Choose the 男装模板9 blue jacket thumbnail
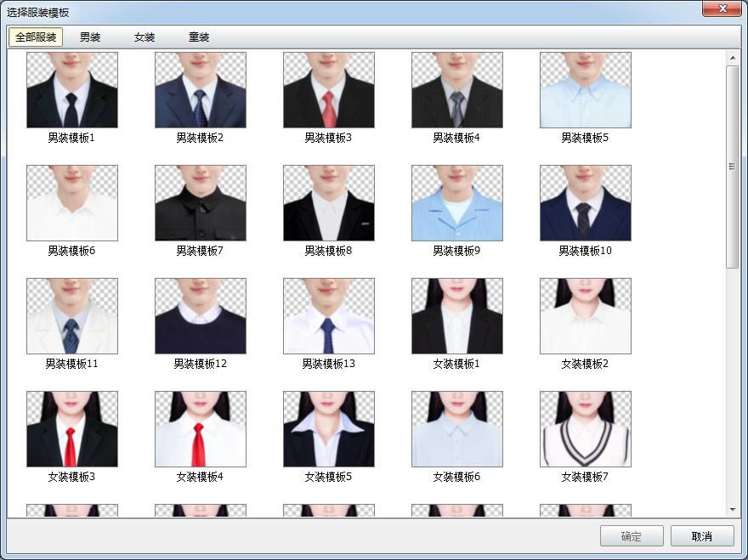The width and height of the screenshot is (748, 560). click(457, 203)
